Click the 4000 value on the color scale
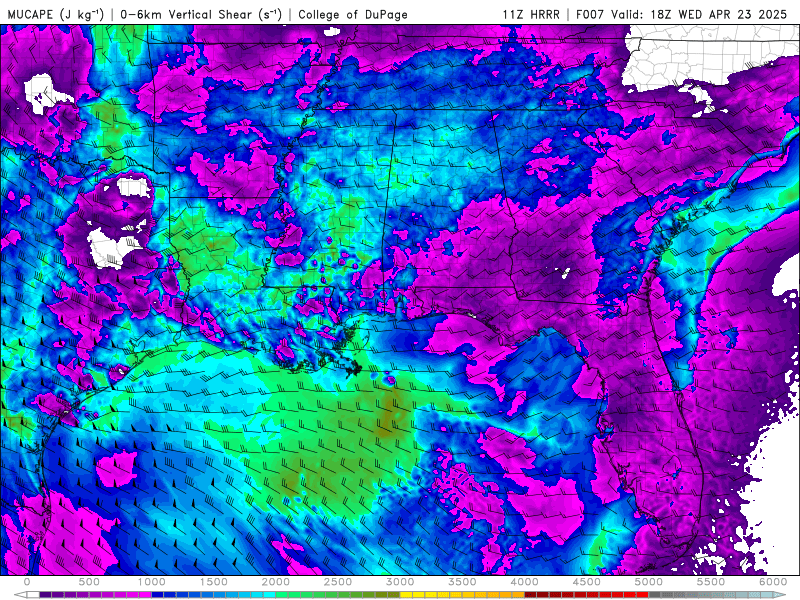Image resolution: width=800 pixels, height=600 pixels. (524, 582)
